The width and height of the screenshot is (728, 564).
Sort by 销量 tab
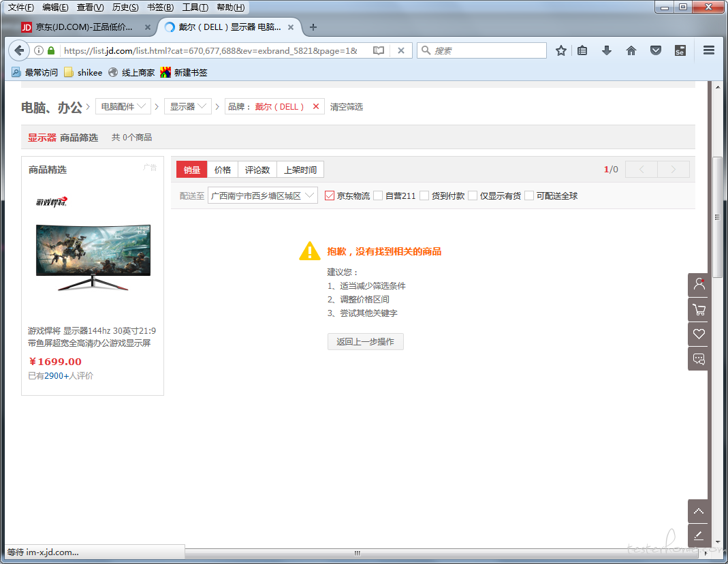pos(192,170)
